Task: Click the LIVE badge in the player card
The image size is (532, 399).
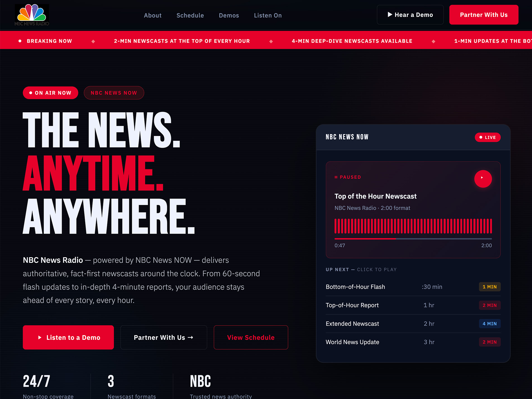Action: [488, 137]
